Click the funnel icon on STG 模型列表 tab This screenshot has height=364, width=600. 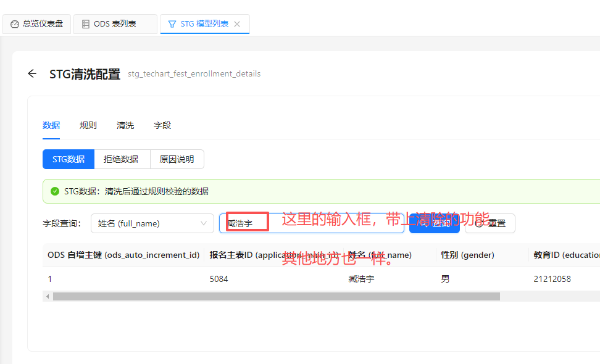pos(172,24)
